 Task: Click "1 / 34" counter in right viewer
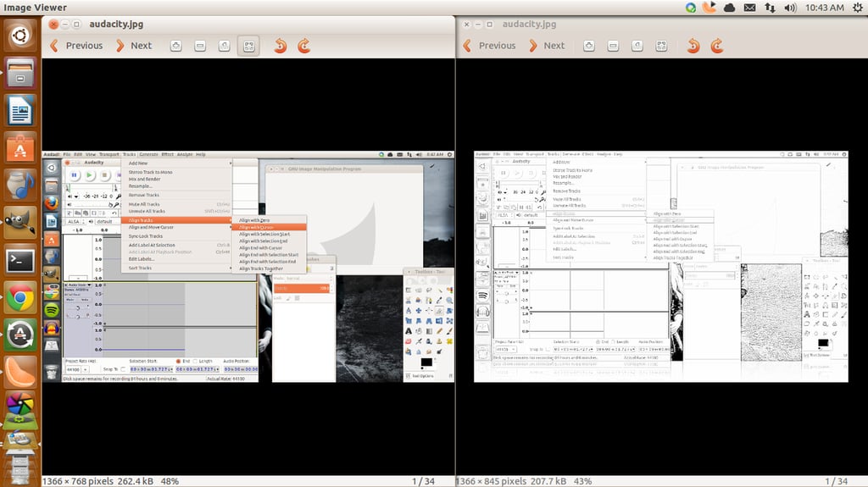tap(836, 481)
